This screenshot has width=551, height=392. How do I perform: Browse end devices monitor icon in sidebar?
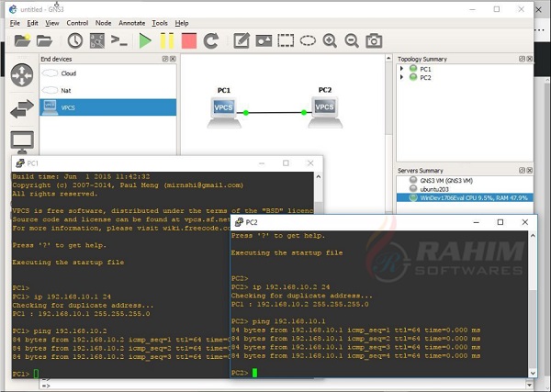[22, 142]
